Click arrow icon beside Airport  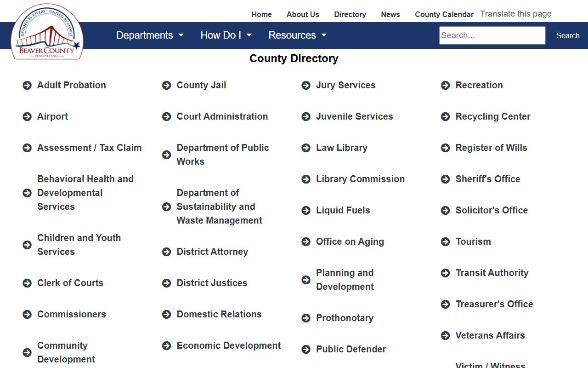click(x=27, y=116)
